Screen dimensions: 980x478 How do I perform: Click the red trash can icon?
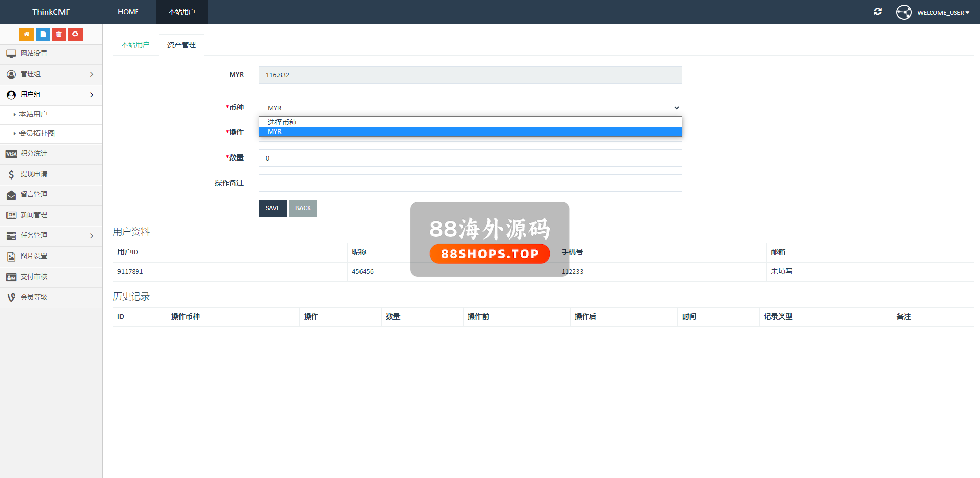tap(59, 34)
